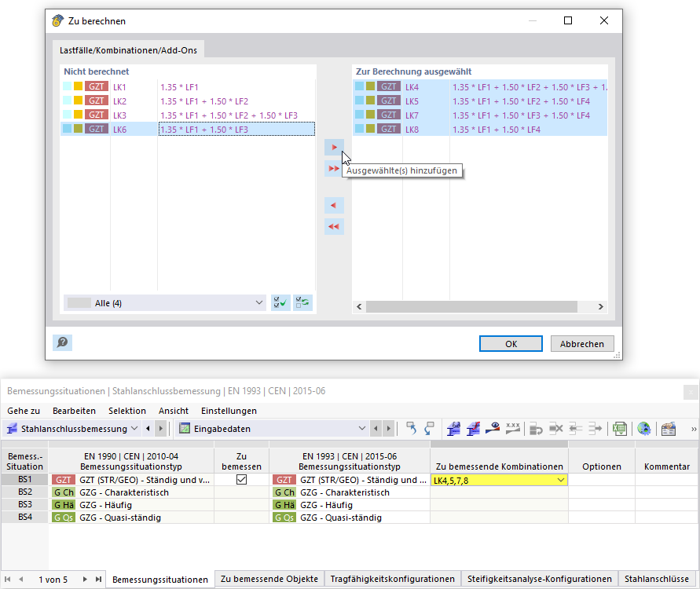Switch to the Steifigkeitsanalyse-Konfigurationen tab
The width and height of the screenshot is (700, 589).
(539, 579)
